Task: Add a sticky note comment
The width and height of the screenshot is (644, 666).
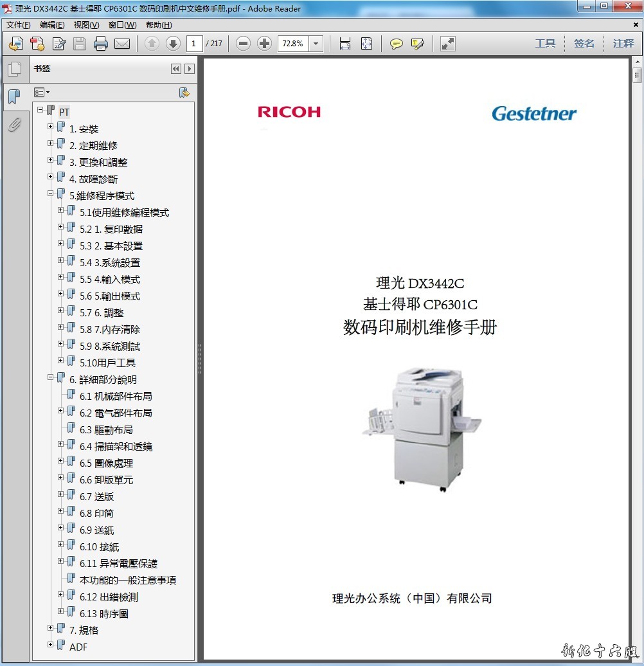Action: point(397,44)
